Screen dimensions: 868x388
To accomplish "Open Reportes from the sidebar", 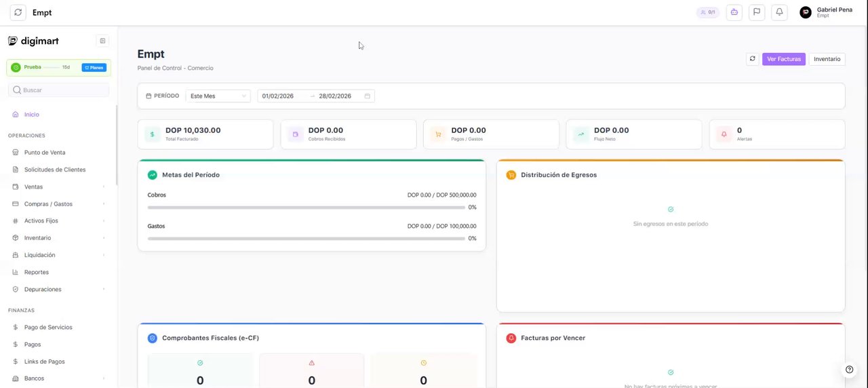I will (x=37, y=272).
